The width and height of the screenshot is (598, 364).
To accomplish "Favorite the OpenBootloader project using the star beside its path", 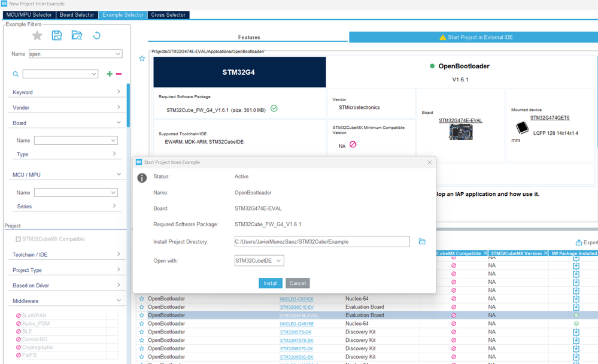I will point(142,59).
